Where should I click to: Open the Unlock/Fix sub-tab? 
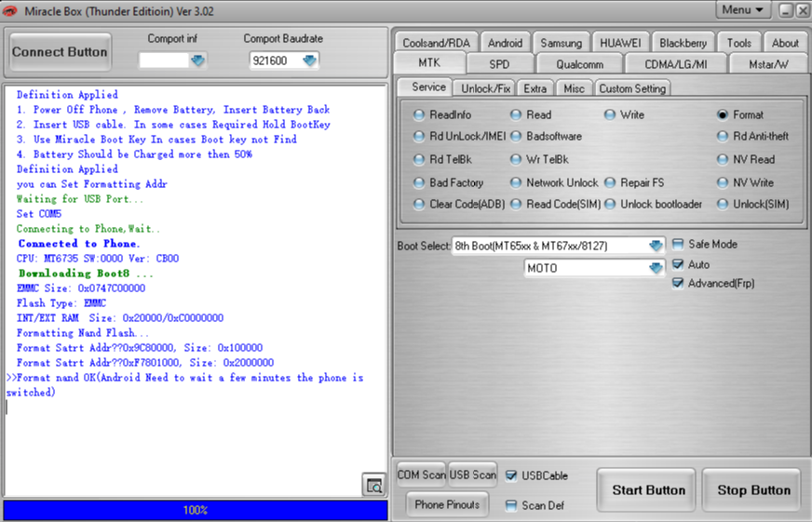tap(485, 88)
